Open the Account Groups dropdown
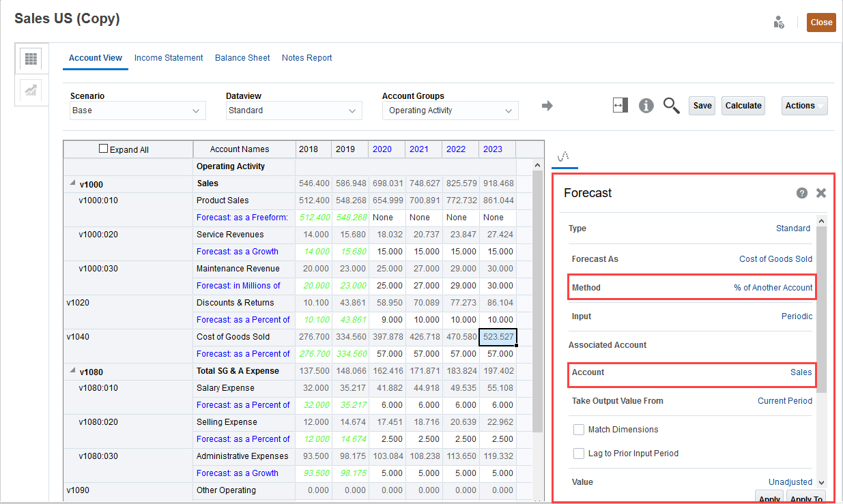 click(x=450, y=110)
